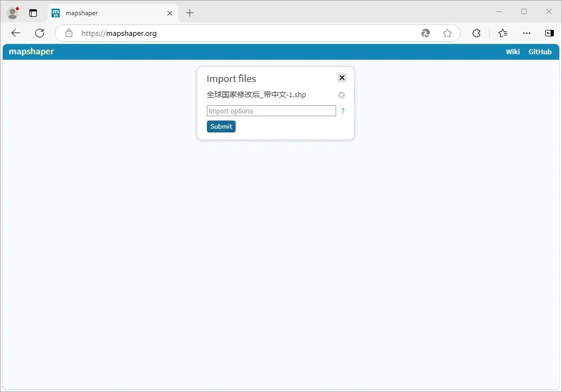Submit the file import

[x=221, y=127]
